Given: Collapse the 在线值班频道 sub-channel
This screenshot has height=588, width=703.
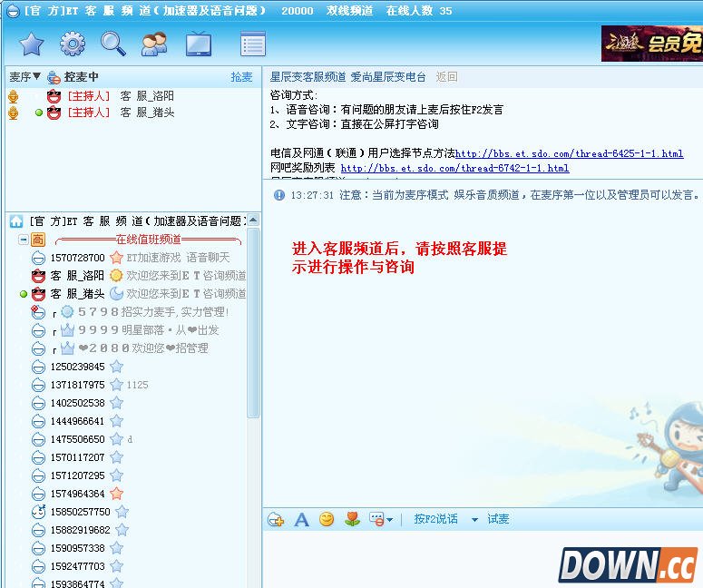Looking at the screenshot, I should (x=23, y=240).
